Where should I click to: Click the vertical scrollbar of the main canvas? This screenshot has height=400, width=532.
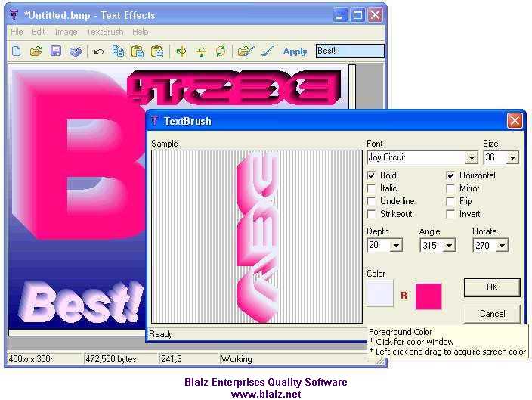(x=352, y=87)
